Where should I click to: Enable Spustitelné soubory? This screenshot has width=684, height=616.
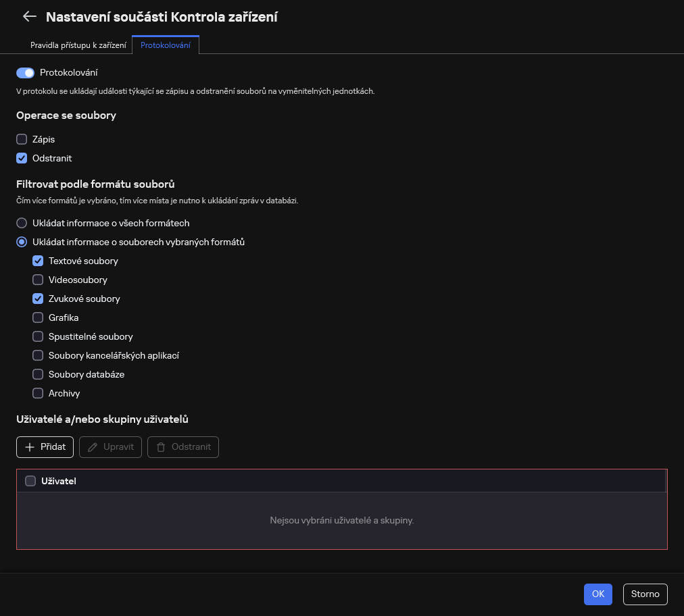click(x=38, y=336)
